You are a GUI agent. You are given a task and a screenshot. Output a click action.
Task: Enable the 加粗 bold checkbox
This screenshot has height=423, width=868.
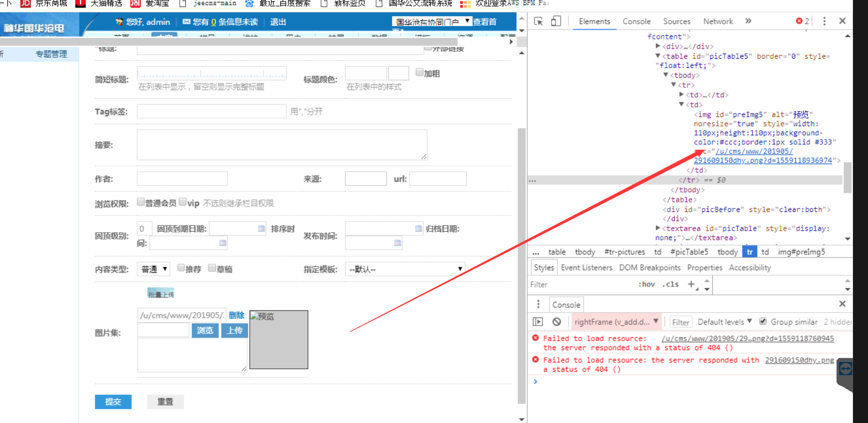coord(419,72)
